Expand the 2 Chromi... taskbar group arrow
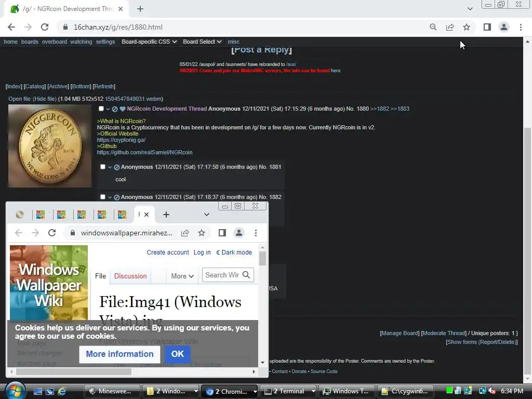 pos(255,391)
